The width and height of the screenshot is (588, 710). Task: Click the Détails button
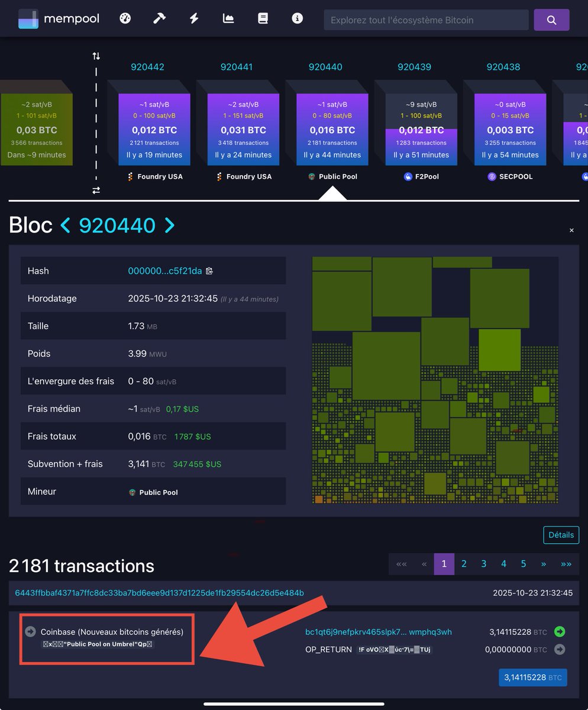tap(560, 534)
